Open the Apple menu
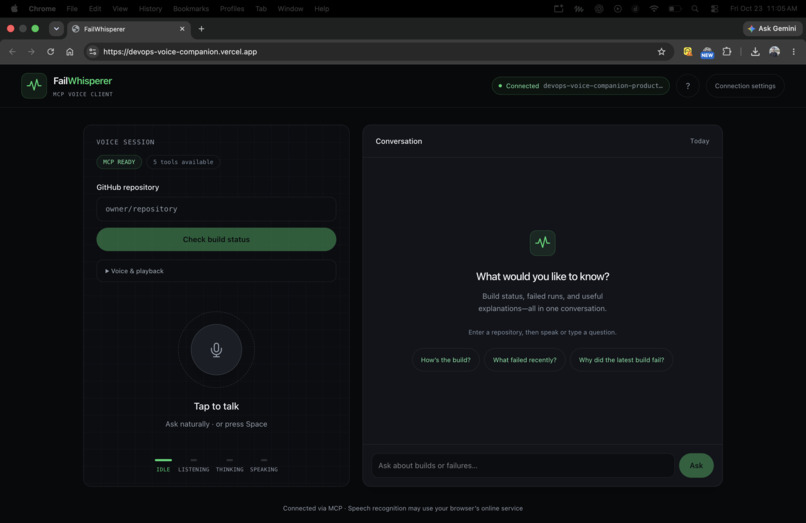Screen dimensions: 806x523 [x=14, y=9]
